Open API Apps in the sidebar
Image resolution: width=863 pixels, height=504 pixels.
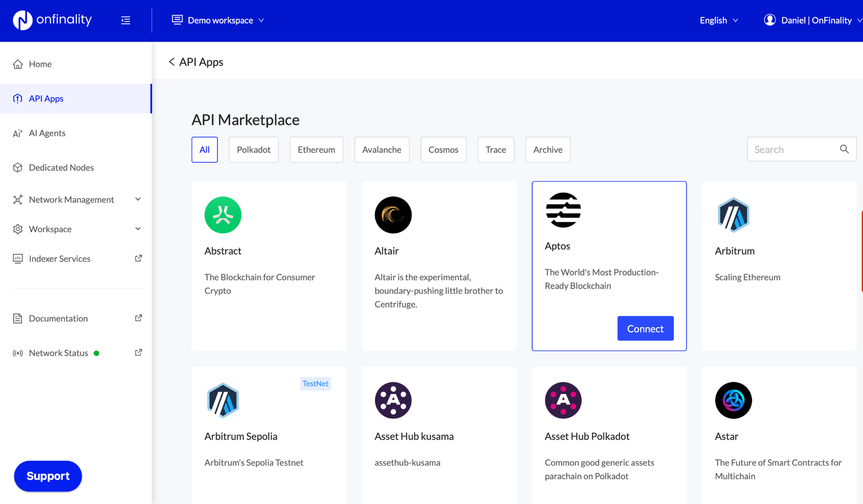[x=46, y=98]
